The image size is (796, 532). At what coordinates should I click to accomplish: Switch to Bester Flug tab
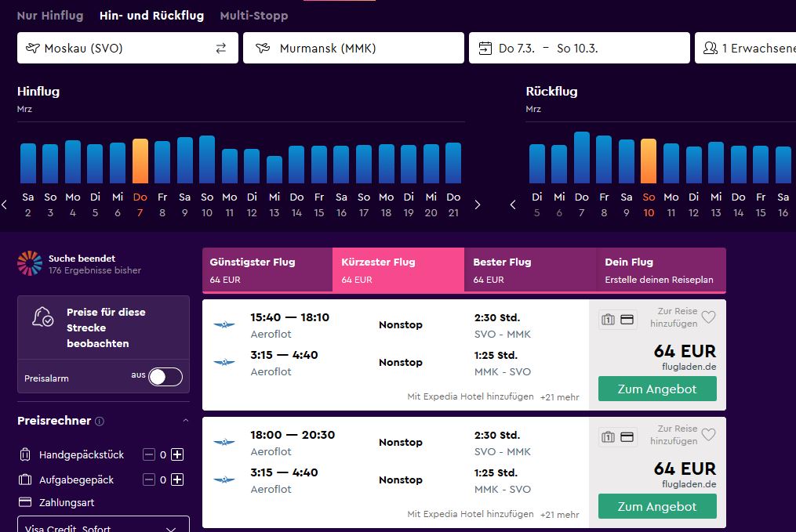[530, 270]
